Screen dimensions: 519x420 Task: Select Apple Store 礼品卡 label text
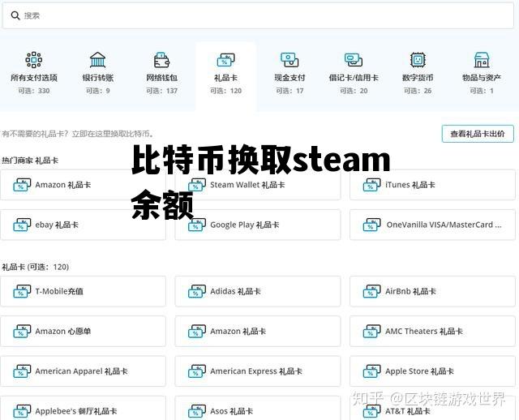coord(419,371)
